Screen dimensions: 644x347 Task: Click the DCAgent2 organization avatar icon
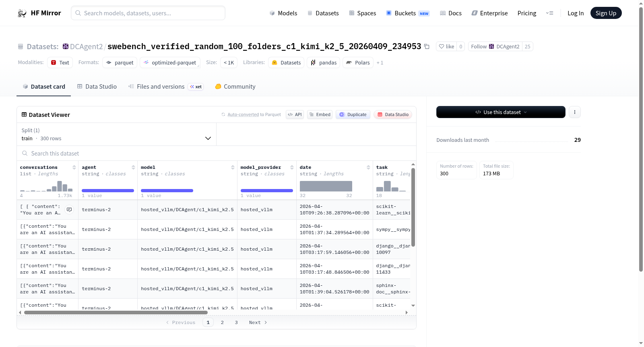tap(66, 46)
